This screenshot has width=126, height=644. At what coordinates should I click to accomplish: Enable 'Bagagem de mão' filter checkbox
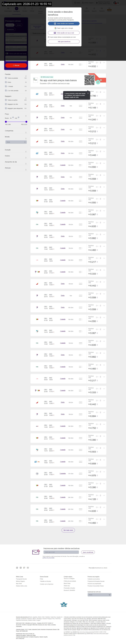click(6, 104)
